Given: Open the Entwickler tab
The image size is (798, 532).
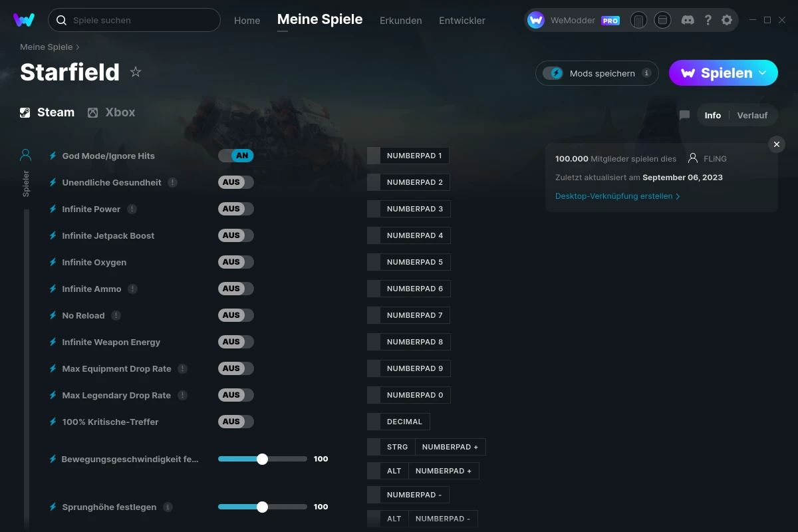Looking at the screenshot, I should tap(462, 21).
